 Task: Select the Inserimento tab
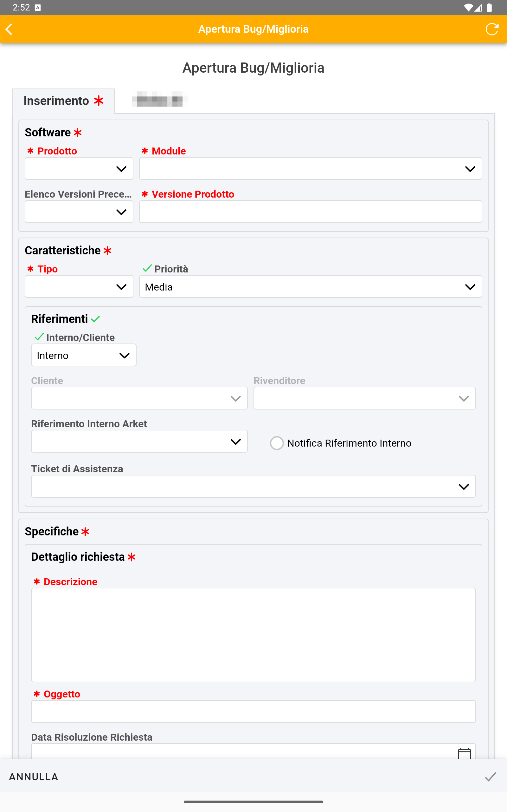pyautogui.click(x=63, y=101)
